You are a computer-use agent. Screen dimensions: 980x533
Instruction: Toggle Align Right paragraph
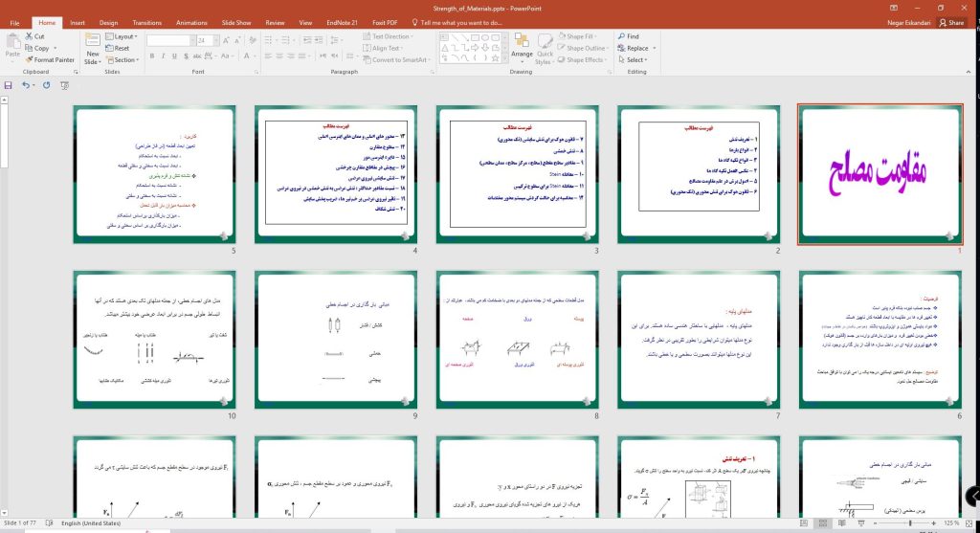(291, 56)
